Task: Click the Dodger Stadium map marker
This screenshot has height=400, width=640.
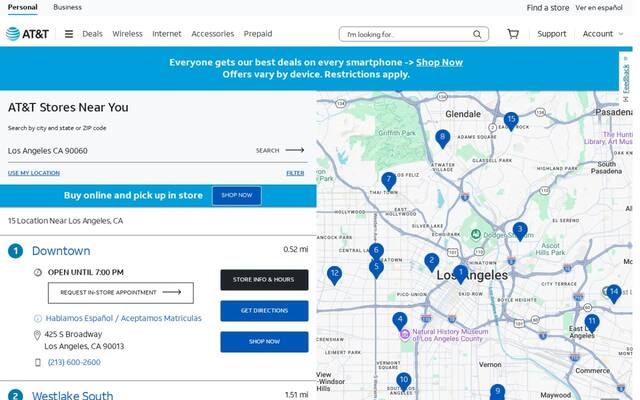Action: click(x=476, y=234)
